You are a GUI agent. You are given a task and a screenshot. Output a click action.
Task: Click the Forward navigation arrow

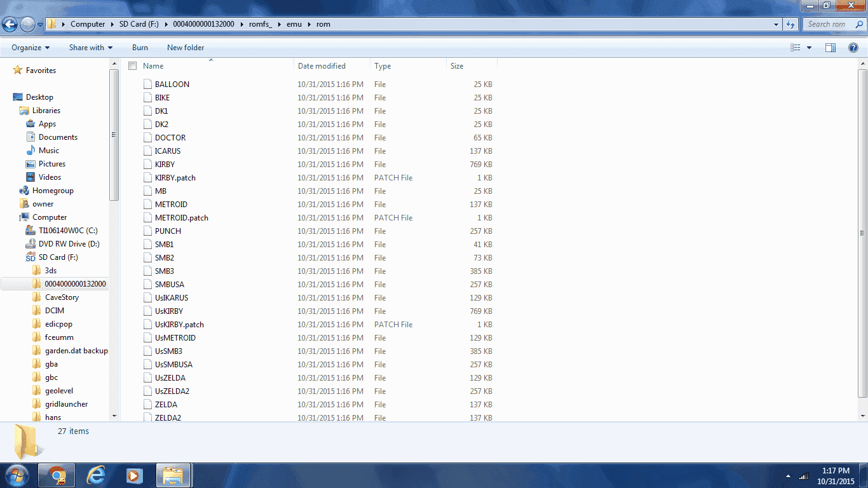[x=27, y=24]
